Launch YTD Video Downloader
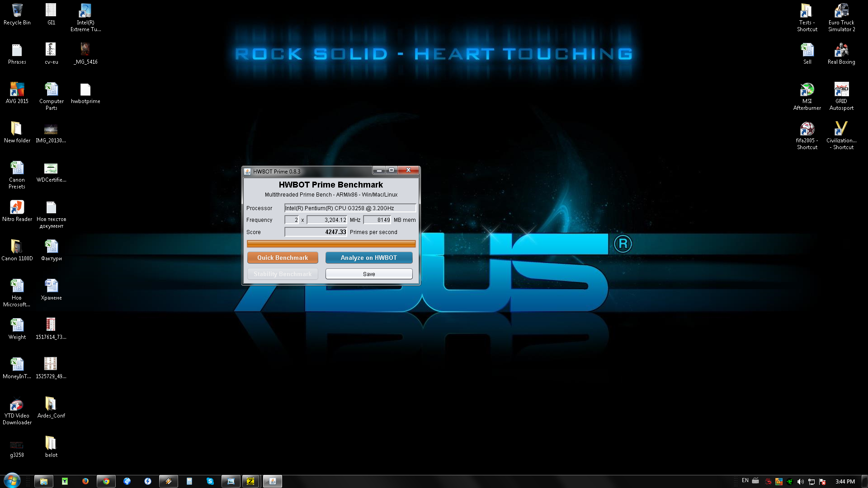The width and height of the screenshot is (868, 488). tap(17, 411)
